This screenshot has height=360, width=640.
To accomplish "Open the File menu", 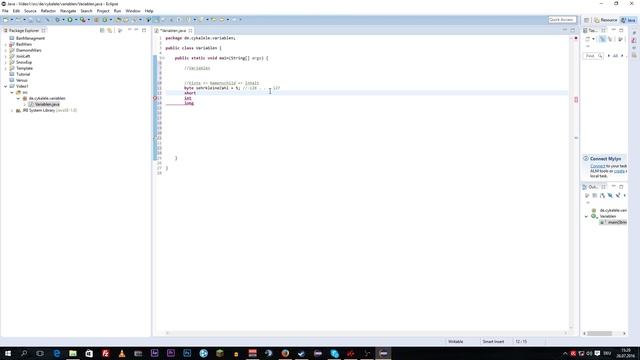I will coord(5,11).
